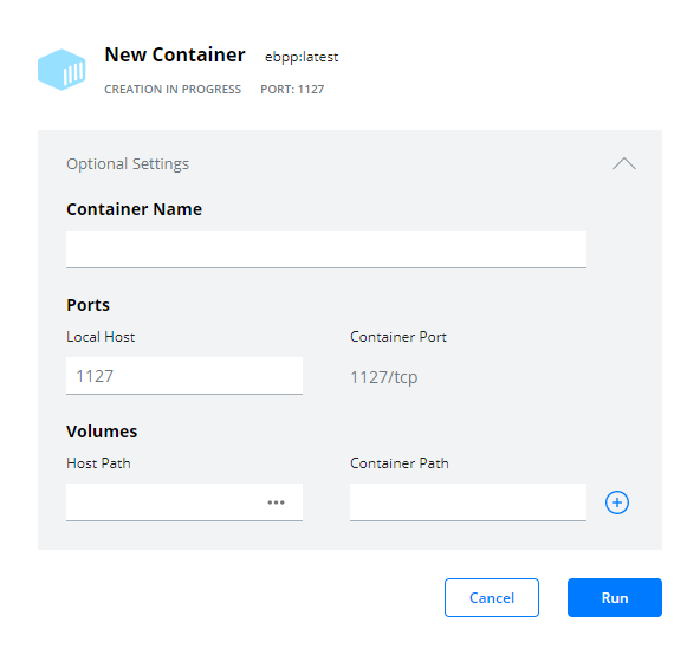Click the 1127/tcp container port text
Viewport: 700px width, 655px height.
tap(383, 377)
